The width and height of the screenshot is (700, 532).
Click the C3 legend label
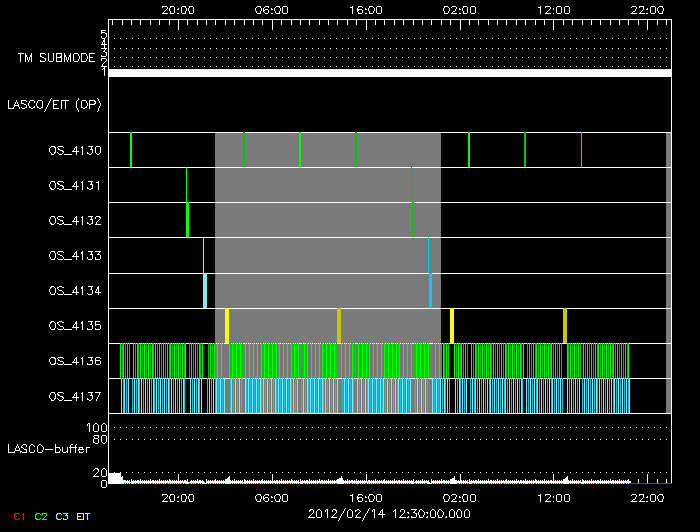64,516
